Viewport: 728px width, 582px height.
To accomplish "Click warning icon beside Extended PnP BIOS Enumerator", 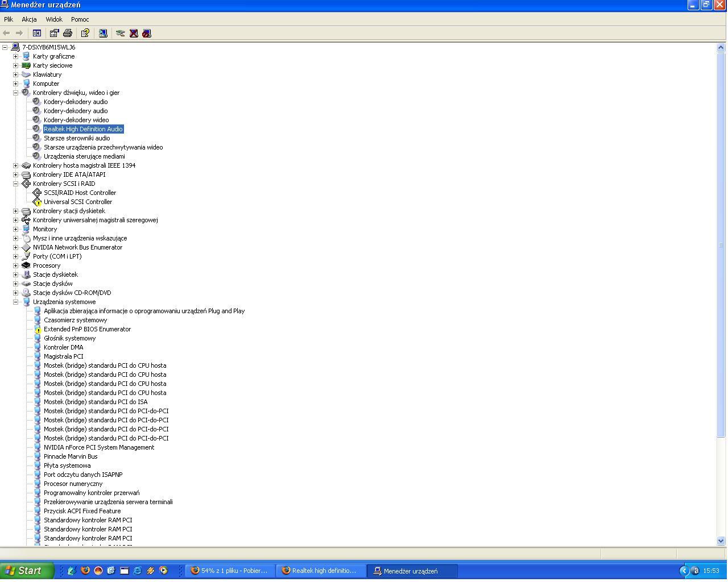I will point(37,329).
